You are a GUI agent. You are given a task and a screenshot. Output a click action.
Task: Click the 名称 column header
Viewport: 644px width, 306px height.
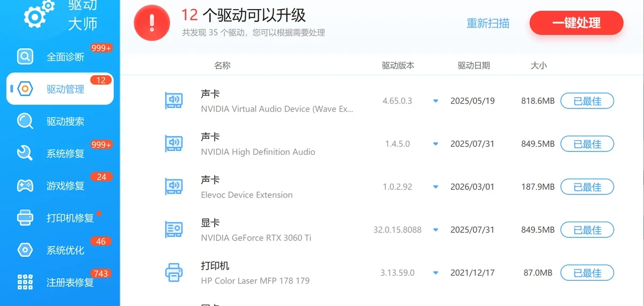point(222,65)
